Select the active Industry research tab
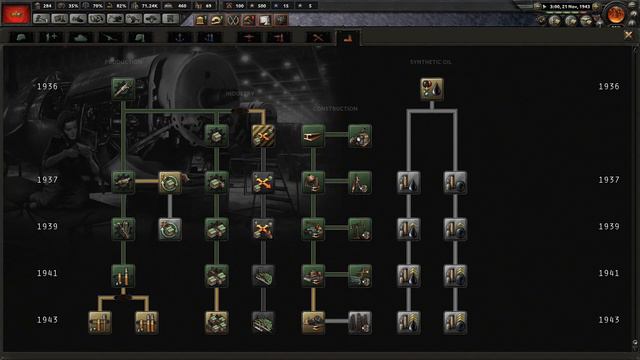 (x=348, y=38)
